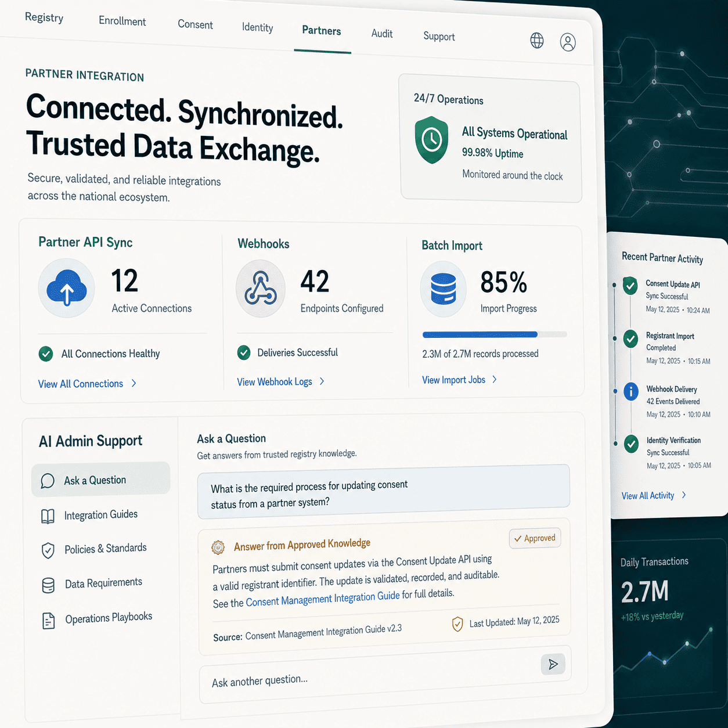Viewport: 728px width, 728px height.
Task: Click the All Connections Healthy check icon
Action: tap(46, 354)
